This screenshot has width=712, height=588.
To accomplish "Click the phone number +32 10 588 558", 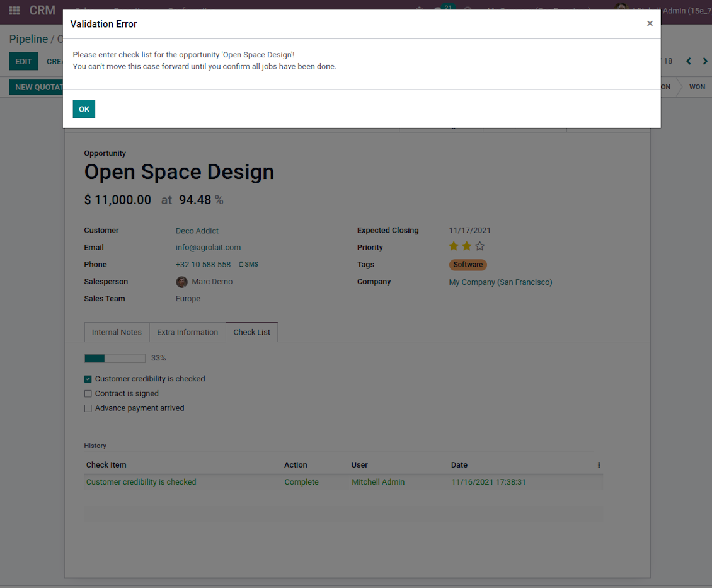I will click(203, 265).
